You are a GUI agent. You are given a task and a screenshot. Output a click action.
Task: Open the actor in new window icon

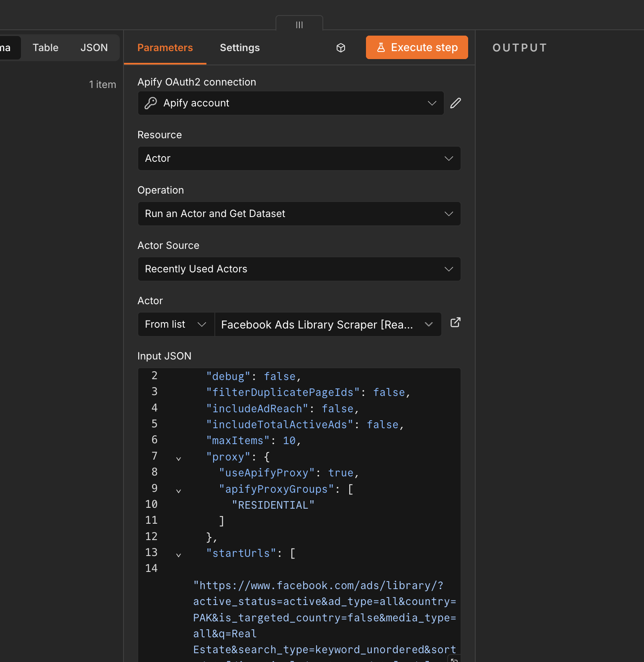[455, 323]
